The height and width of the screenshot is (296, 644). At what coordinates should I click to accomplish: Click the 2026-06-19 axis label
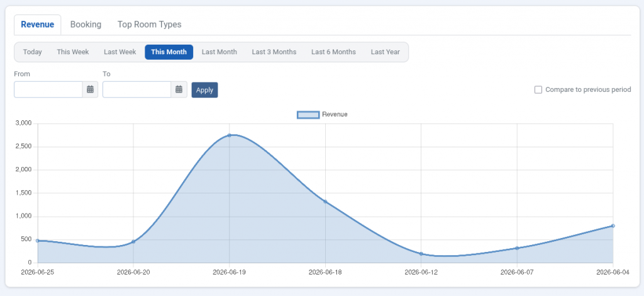pyautogui.click(x=229, y=272)
